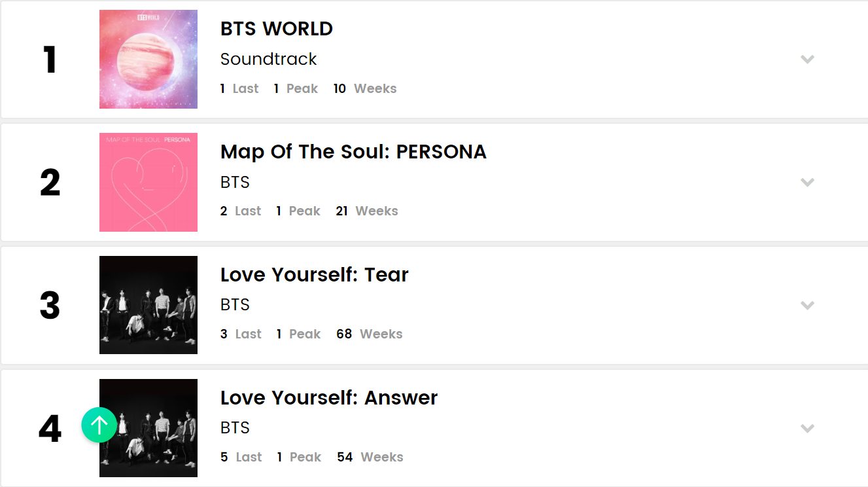Click the green up-arrow scroll icon
868x487 pixels.
(x=99, y=425)
